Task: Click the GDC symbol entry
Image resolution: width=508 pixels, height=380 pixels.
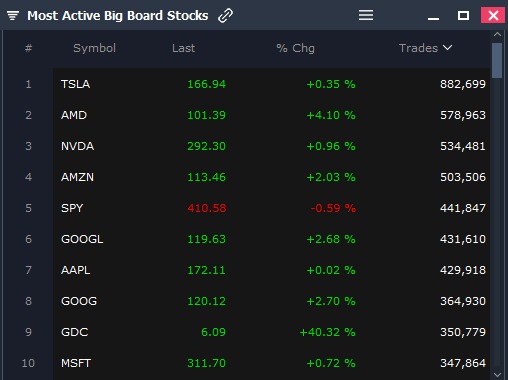Action: [x=75, y=332]
